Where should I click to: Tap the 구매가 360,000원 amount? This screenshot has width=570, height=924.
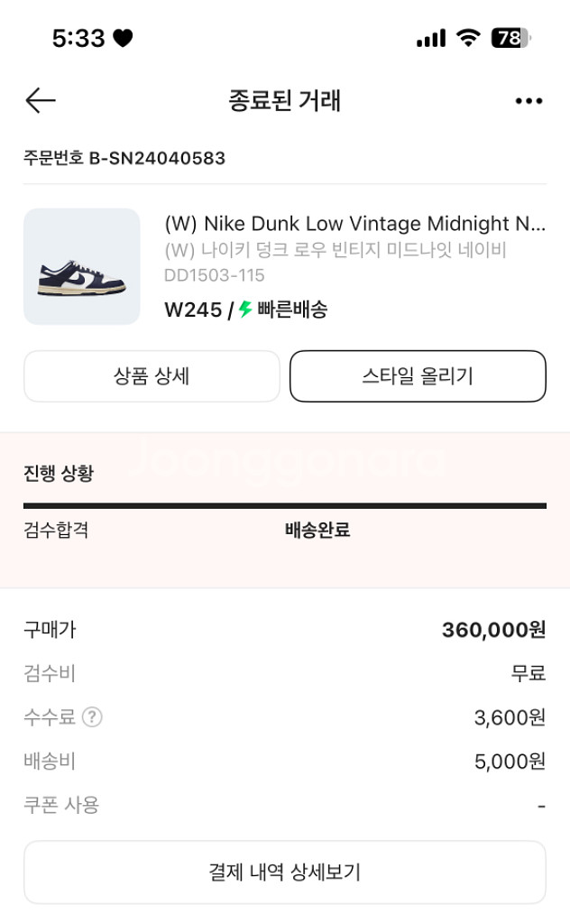493,629
